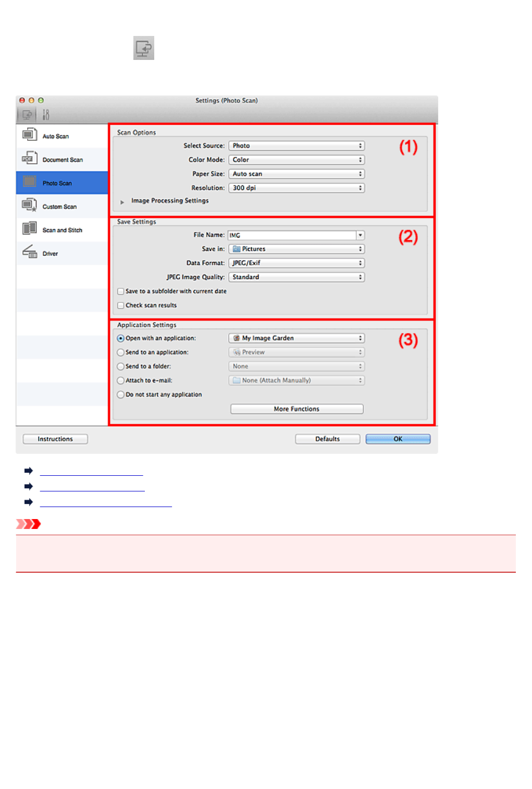Viewport: 532px width, 789px height.
Task: Select Document Scan in the sidebar
Action: coord(62,159)
